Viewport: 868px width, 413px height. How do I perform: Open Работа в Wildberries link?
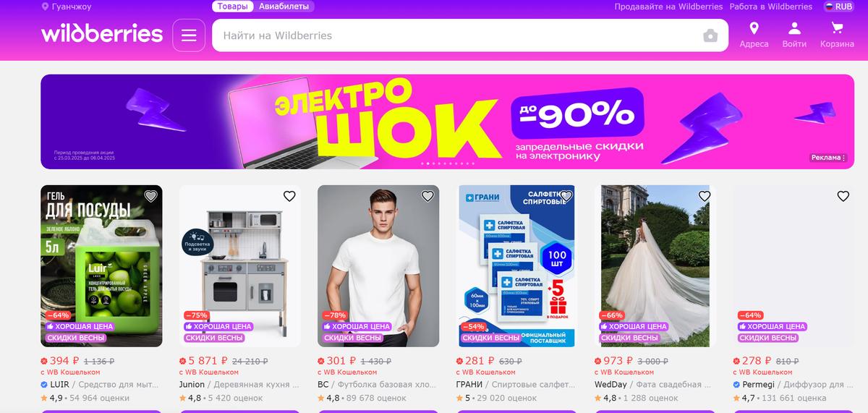[x=770, y=7]
